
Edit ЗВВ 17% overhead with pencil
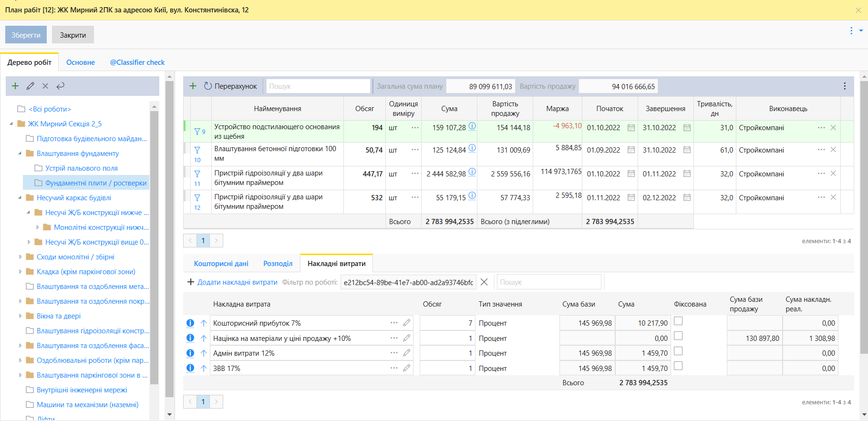coord(406,368)
